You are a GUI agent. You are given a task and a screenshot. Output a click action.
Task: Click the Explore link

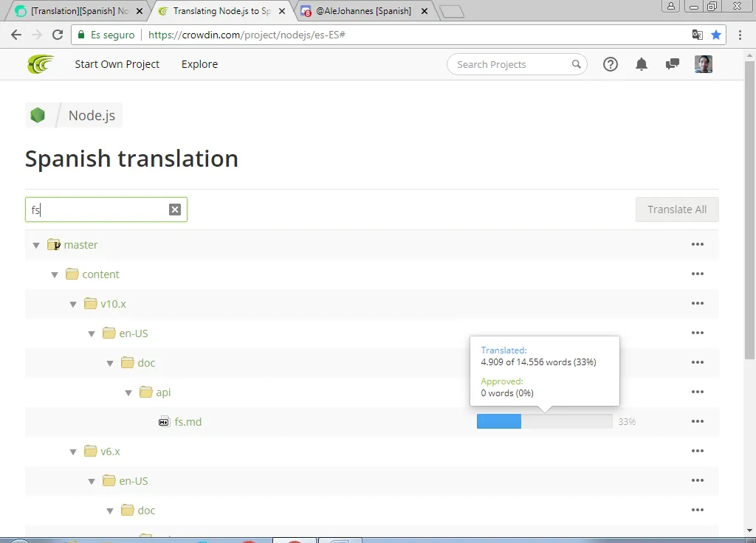[199, 64]
